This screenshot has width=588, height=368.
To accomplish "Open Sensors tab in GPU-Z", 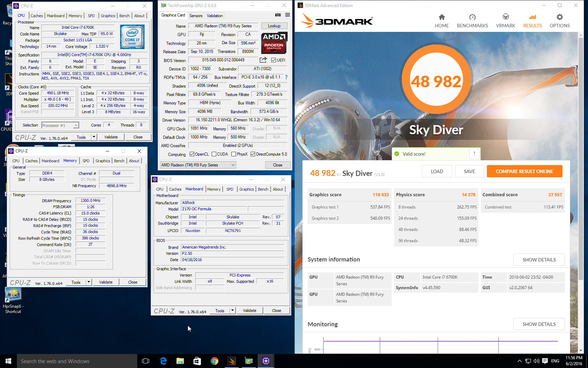I will pos(196,16).
